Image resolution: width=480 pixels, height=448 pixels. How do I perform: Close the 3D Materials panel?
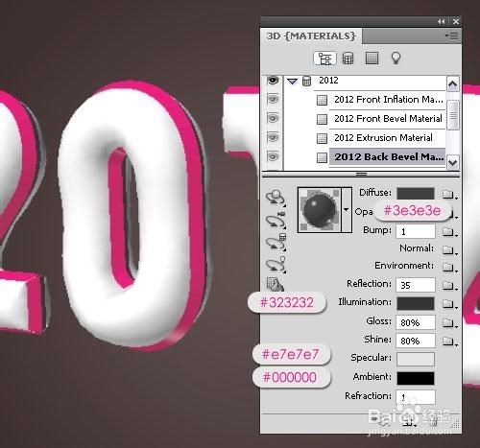coord(456,21)
